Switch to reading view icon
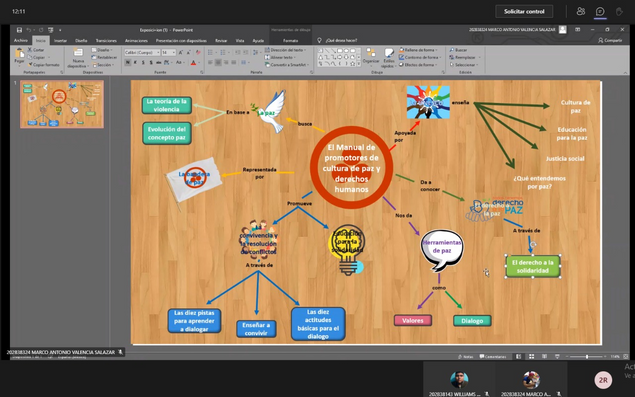 pos(544,356)
